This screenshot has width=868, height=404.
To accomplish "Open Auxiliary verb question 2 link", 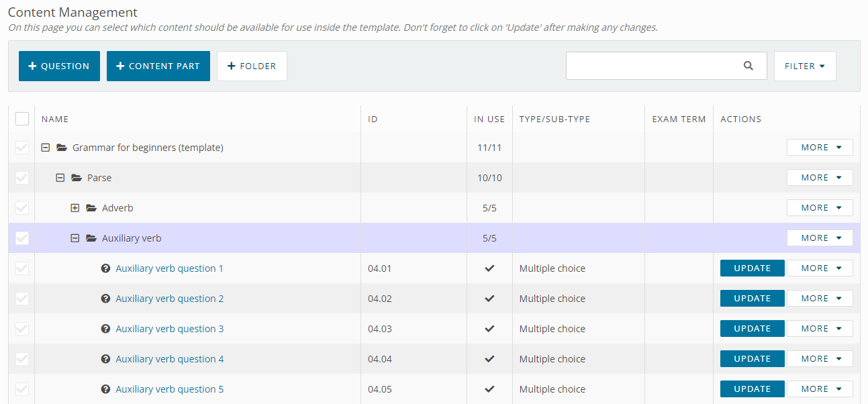I will (170, 299).
